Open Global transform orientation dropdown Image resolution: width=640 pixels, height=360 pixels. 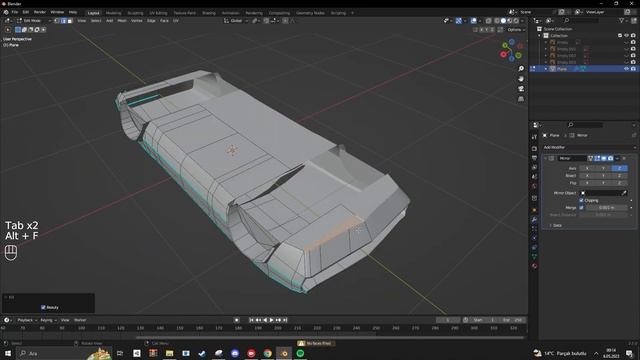236,20
